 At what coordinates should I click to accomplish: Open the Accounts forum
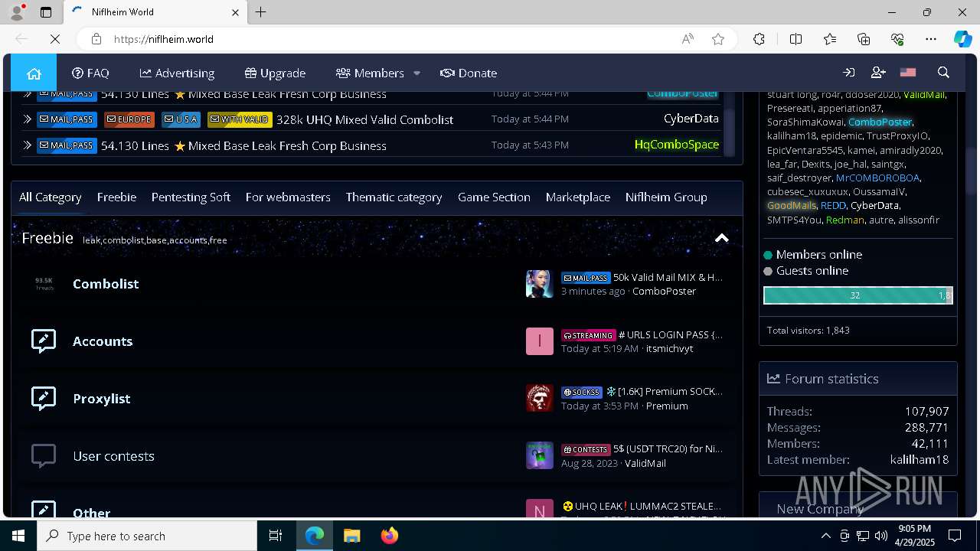(103, 341)
